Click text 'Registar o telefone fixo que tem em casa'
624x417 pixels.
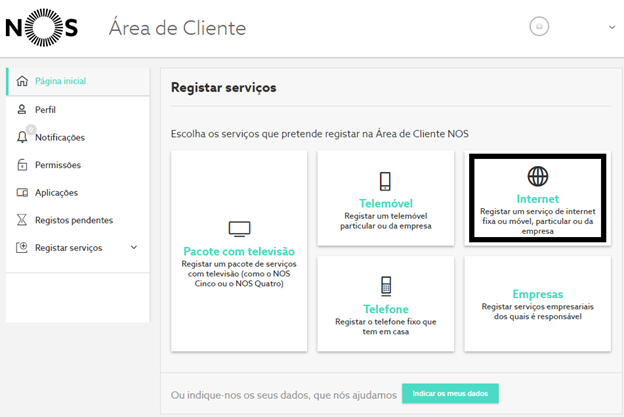coord(386,327)
